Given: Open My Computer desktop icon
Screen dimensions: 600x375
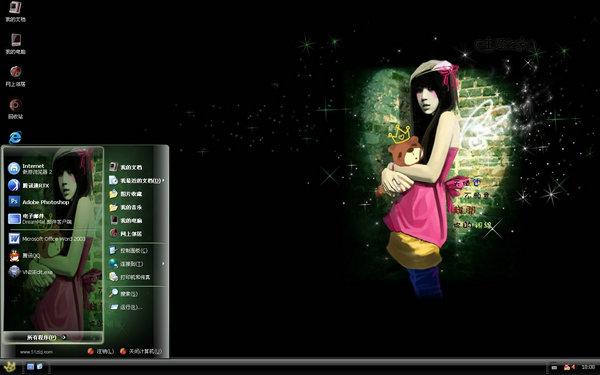Looking at the screenshot, I should 15,44.
